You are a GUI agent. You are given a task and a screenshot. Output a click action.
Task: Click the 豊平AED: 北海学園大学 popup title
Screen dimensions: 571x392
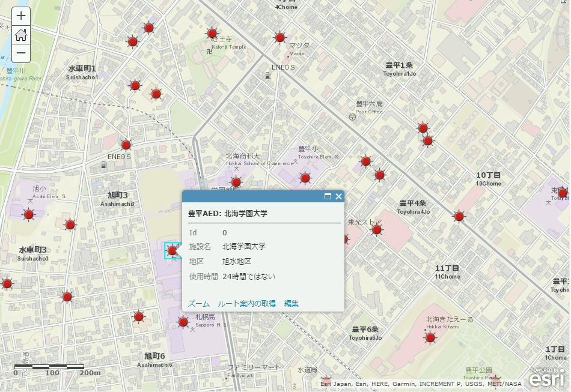coord(228,213)
